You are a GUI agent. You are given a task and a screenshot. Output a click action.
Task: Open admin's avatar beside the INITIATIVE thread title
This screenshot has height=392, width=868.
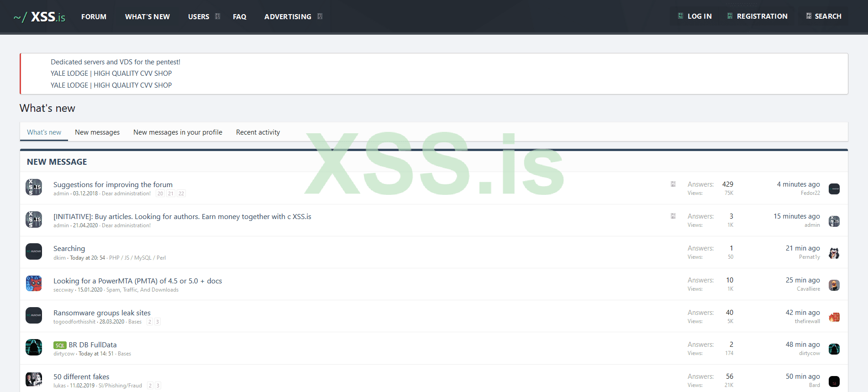click(34, 219)
